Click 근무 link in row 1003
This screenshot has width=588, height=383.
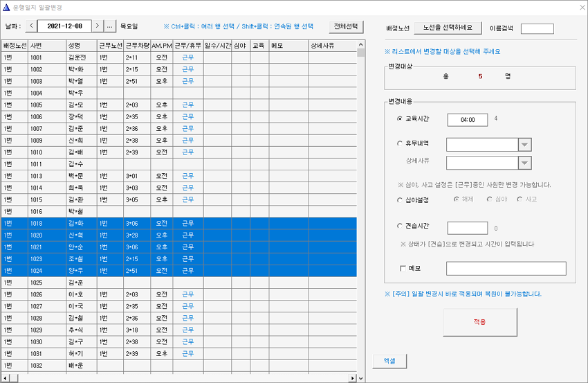click(188, 81)
